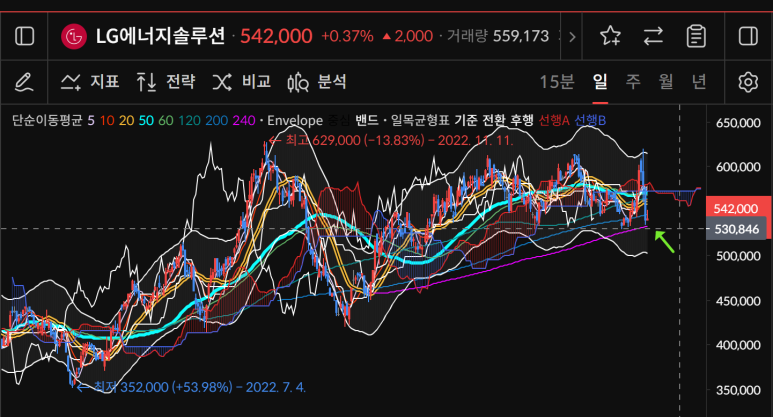Click the 650,000 axis label
773x417 pixels.
(738, 123)
